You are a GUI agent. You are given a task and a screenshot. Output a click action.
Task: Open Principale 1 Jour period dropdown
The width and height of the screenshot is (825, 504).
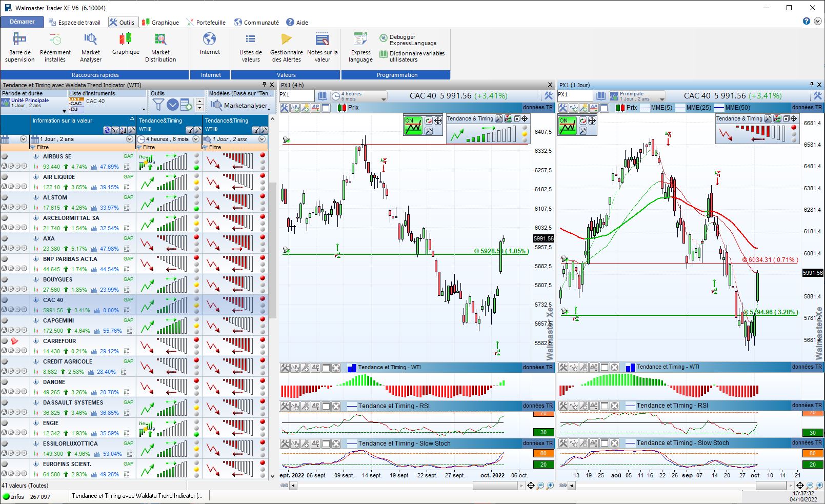tap(637, 96)
